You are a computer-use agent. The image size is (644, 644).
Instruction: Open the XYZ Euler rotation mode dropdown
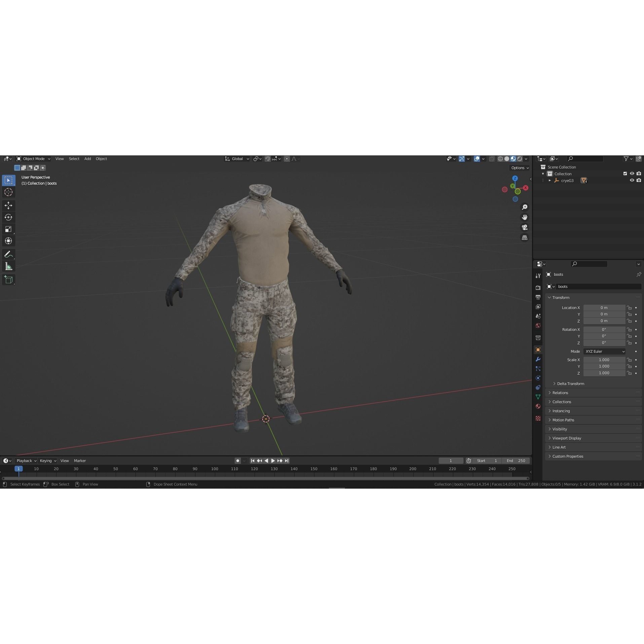pos(604,351)
